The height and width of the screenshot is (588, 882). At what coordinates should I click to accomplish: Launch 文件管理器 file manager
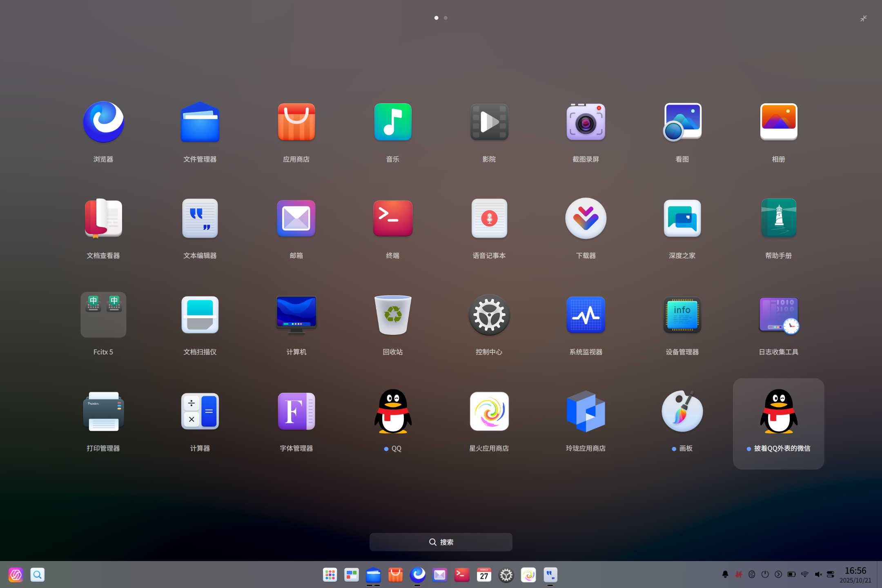pyautogui.click(x=200, y=122)
